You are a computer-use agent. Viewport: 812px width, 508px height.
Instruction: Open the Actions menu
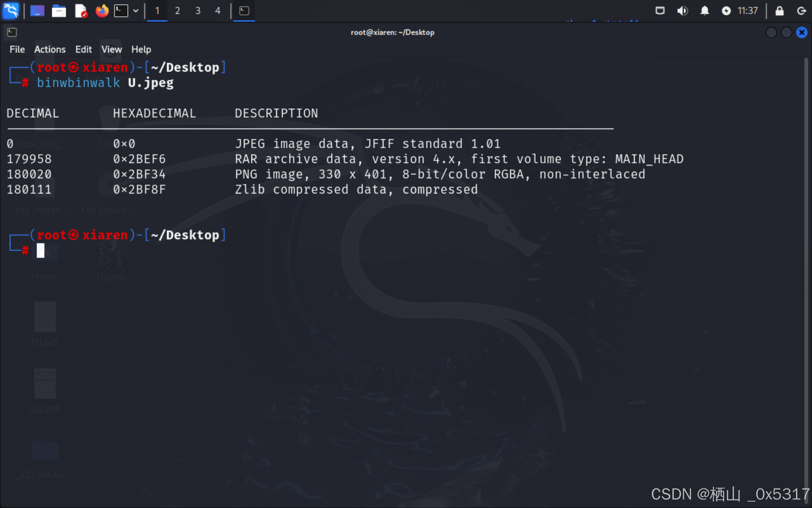point(50,50)
